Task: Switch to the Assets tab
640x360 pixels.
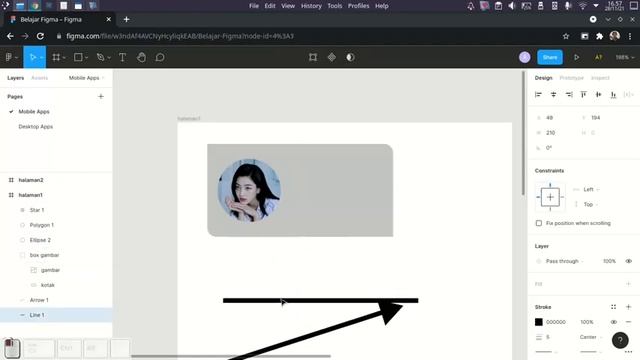Action: point(40,78)
